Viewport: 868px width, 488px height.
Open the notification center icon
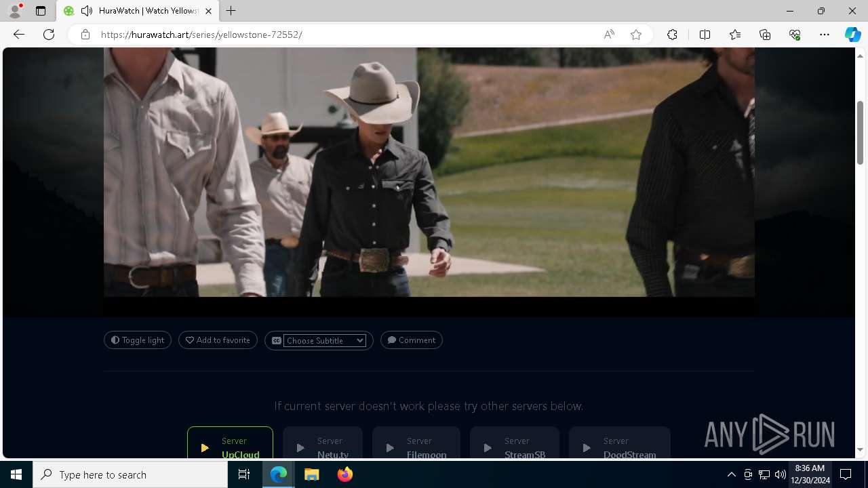tap(846, 474)
